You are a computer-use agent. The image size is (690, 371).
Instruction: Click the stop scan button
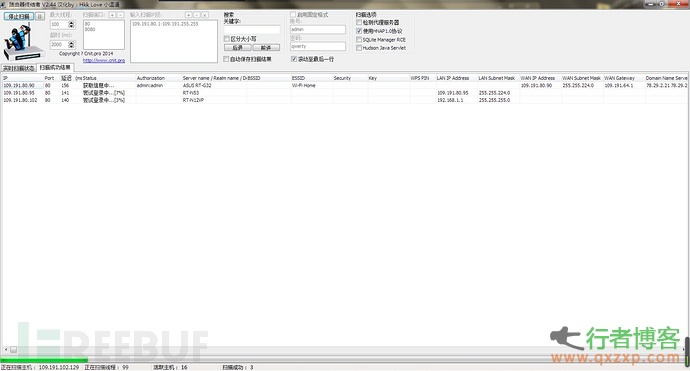(x=19, y=16)
